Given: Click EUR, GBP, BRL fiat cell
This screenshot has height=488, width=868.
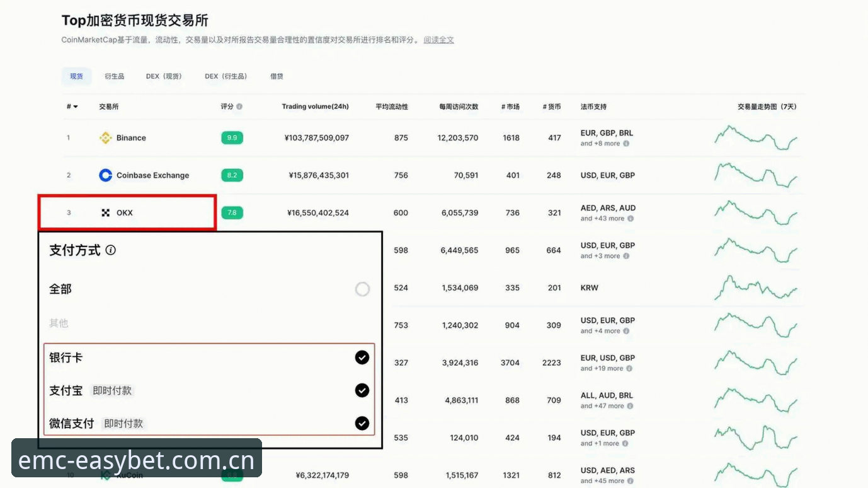Looking at the screenshot, I should point(607,133).
